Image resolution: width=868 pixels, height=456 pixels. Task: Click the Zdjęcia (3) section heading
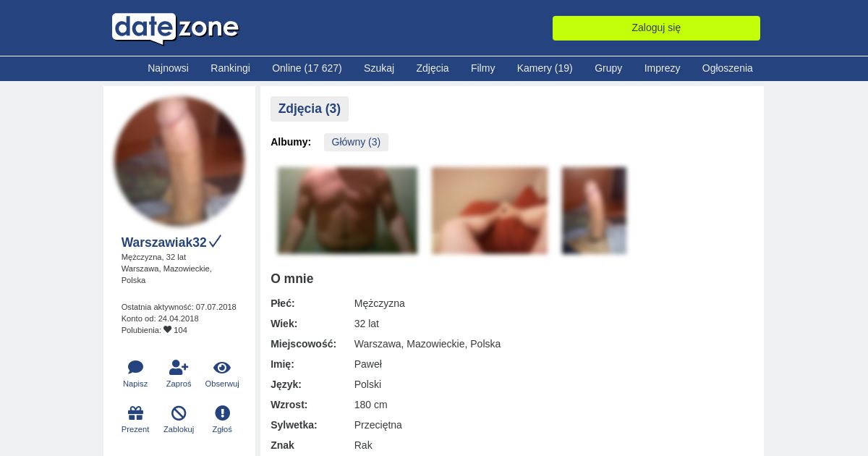(310, 109)
